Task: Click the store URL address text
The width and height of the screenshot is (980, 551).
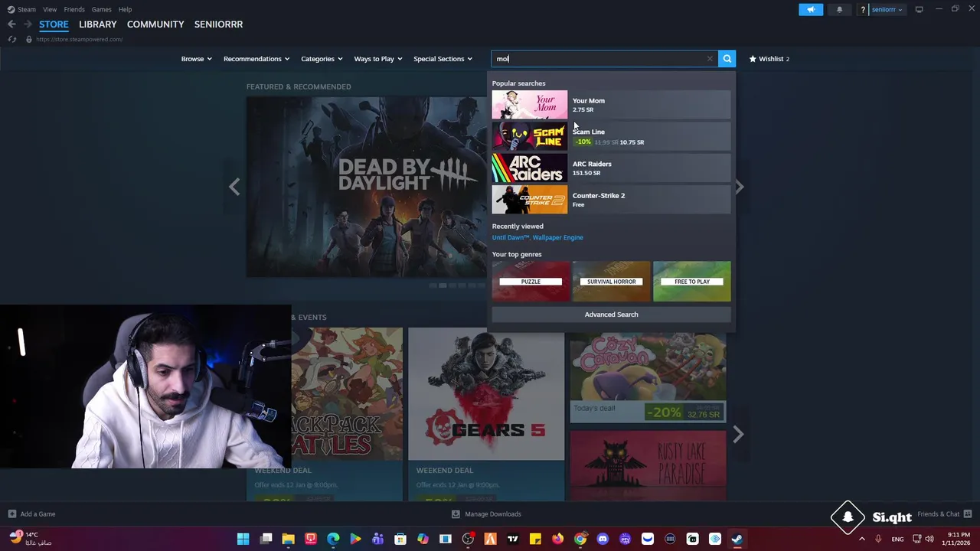Action: pos(79,39)
